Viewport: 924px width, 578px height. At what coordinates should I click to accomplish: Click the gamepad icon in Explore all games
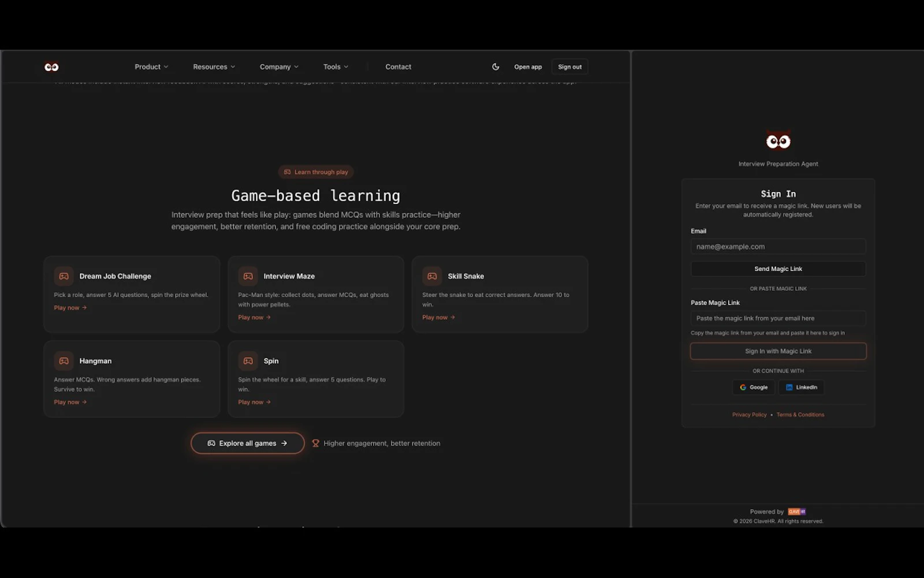click(x=211, y=443)
